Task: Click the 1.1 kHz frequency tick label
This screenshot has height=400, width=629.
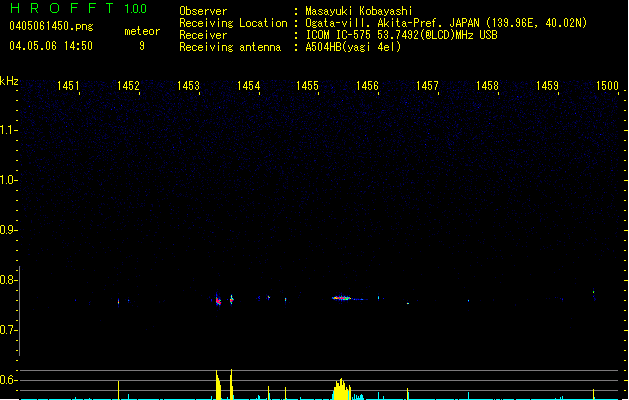Action: pyautogui.click(x=7, y=130)
